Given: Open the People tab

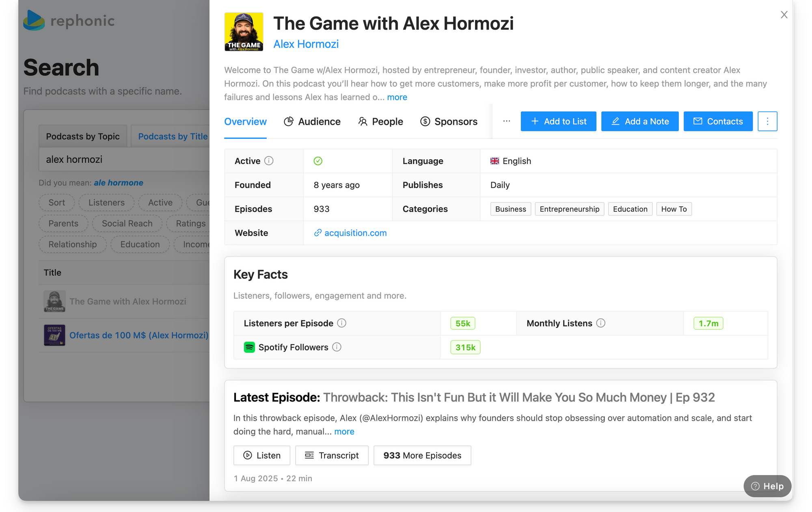Looking at the screenshot, I should coord(380,121).
